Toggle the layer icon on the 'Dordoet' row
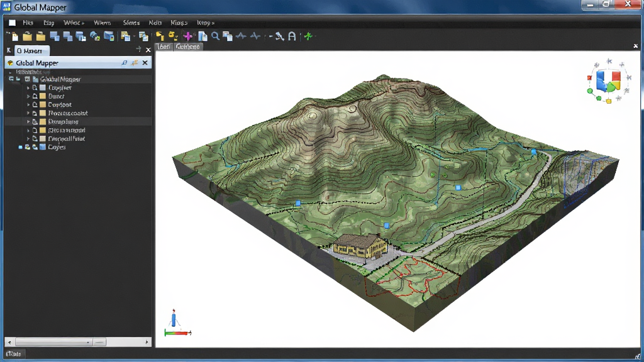Screen dimensions: 644x362 (x=35, y=105)
